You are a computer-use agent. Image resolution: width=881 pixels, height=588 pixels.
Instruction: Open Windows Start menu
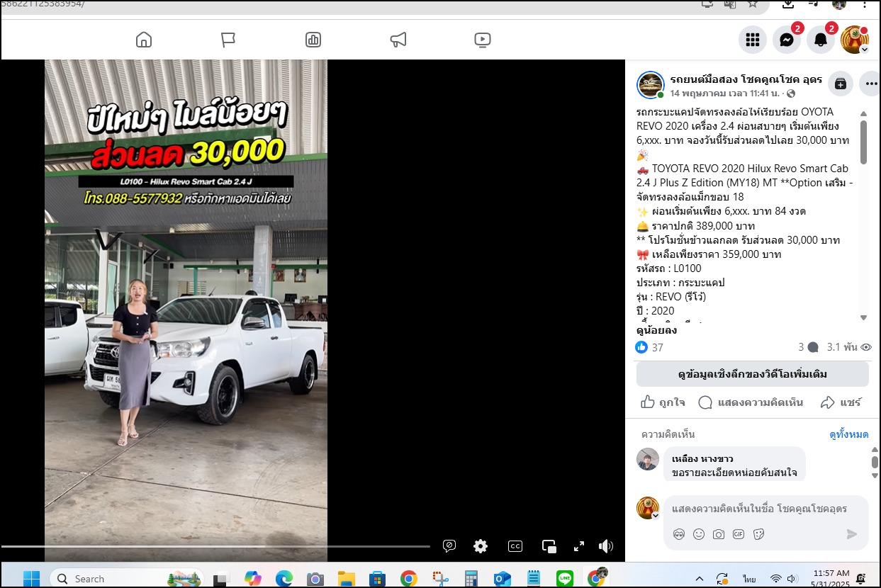click(x=31, y=578)
